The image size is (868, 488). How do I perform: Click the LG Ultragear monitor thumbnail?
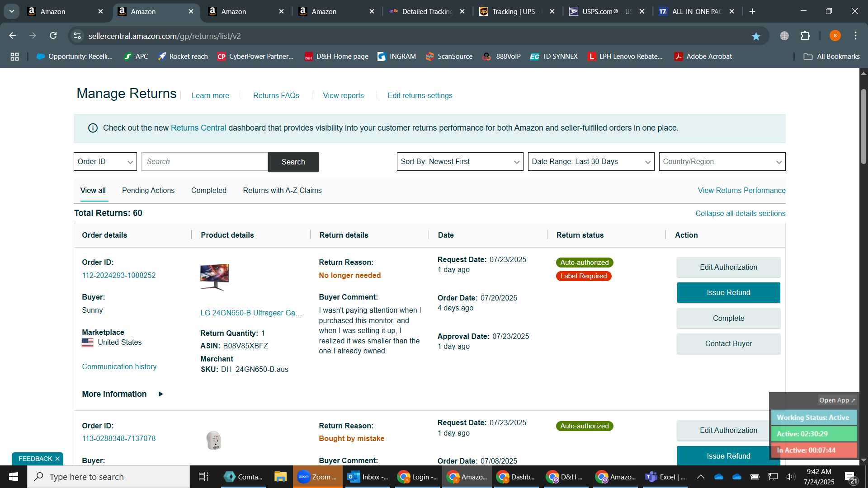(214, 277)
